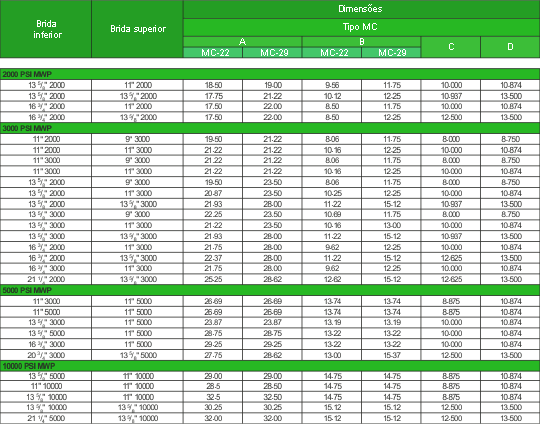This screenshot has height=424, width=540.
Task: Click the value 28.50 under A MC-29
Action: coord(272,386)
